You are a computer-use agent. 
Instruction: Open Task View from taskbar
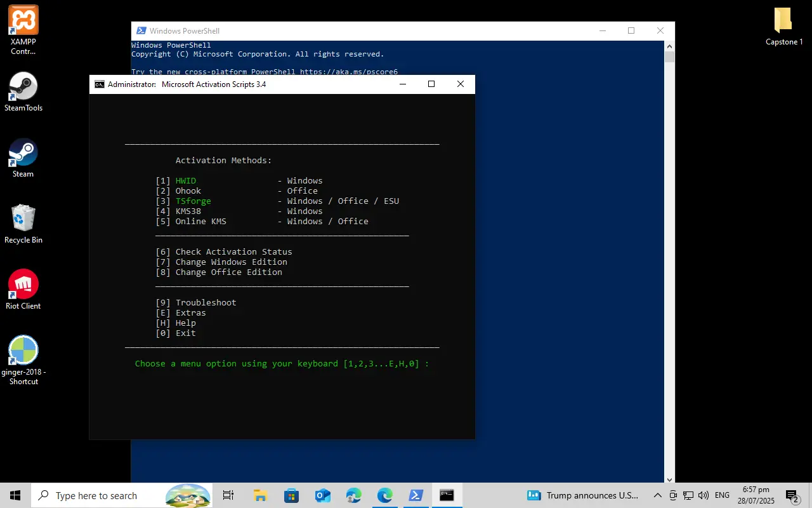pos(228,495)
